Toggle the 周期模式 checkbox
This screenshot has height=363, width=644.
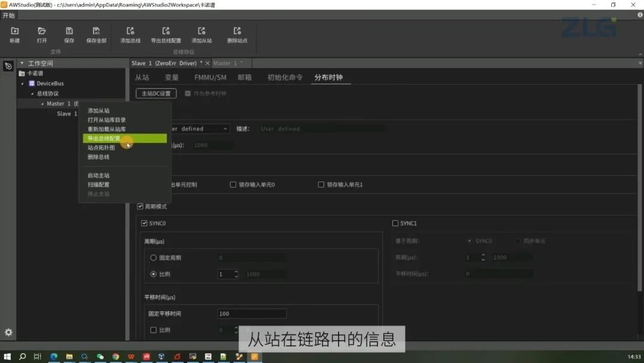pyautogui.click(x=140, y=207)
